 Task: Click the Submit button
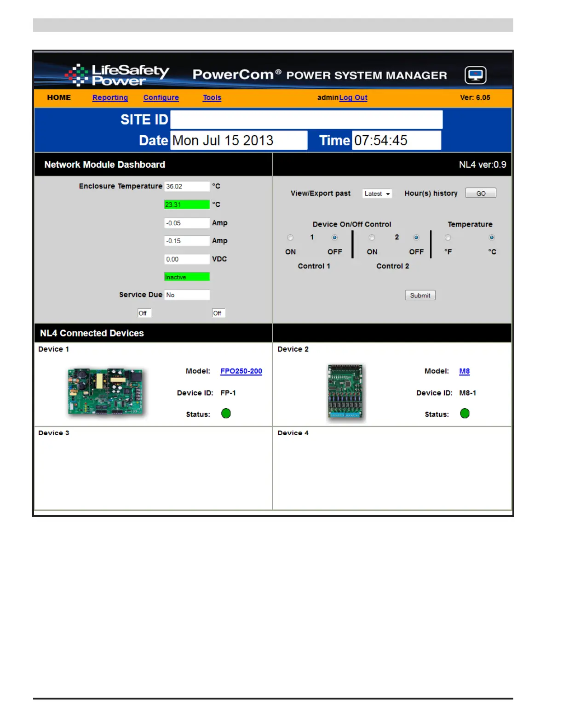(x=420, y=295)
